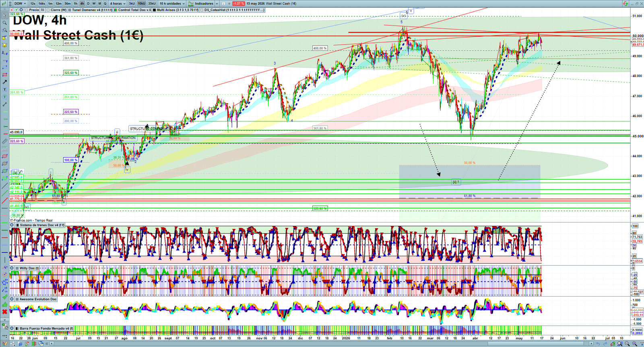644x347 pixels.
Task: Click the 56m timeframe button
Action: point(68,4)
